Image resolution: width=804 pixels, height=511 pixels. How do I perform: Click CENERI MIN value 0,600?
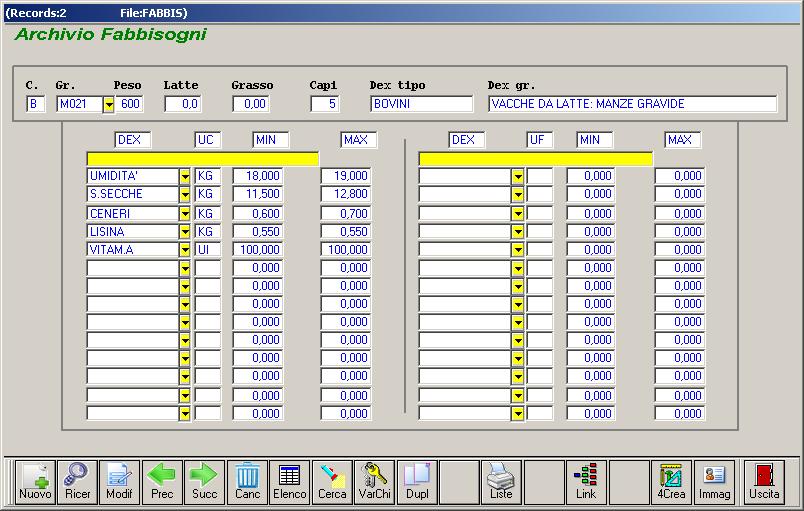coord(258,214)
